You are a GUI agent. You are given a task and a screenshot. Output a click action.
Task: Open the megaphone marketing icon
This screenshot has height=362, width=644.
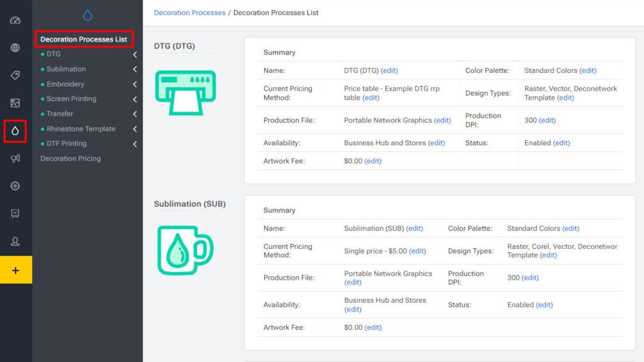[x=15, y=158]
